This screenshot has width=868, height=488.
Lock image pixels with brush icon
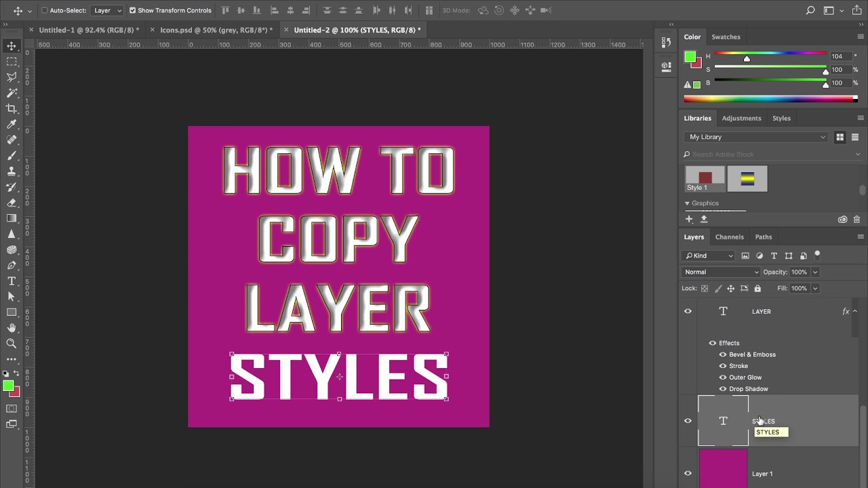(718, 288)
